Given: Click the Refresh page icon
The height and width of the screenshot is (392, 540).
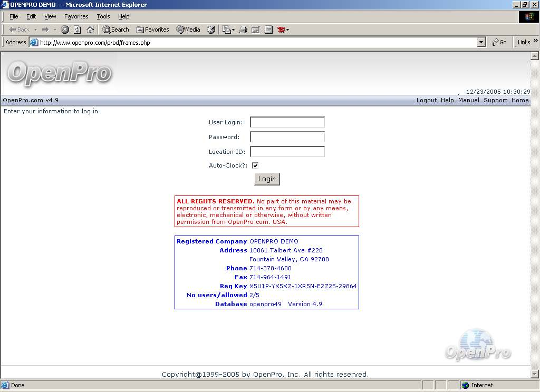Looking at the screenshot, I should click(x=78, y=30).
